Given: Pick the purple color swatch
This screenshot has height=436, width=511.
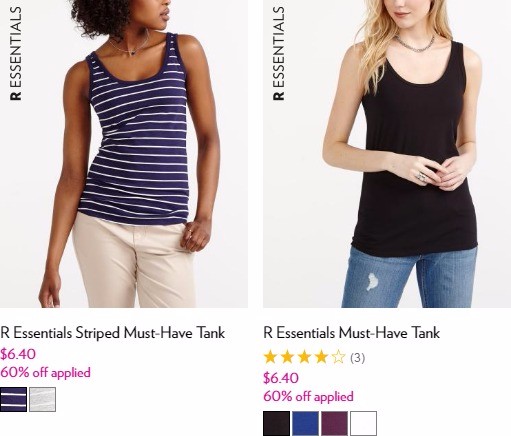Looking at the screenshot, I should 334,423.
